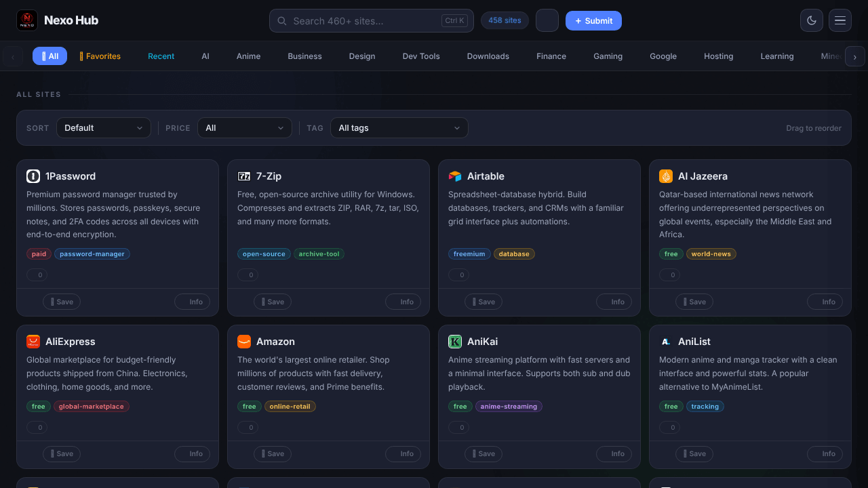The height and width of the screenshot is (488, 868).
Task: Open the Design category tab
Action: [362, 56]
